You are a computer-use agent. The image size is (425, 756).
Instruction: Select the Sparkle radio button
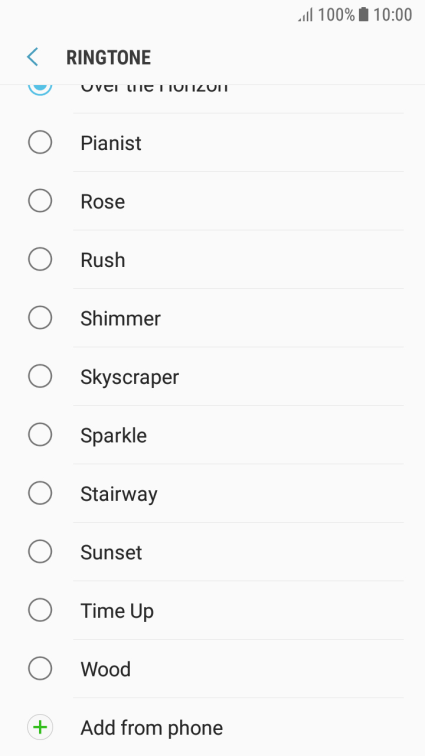(40, 435)
